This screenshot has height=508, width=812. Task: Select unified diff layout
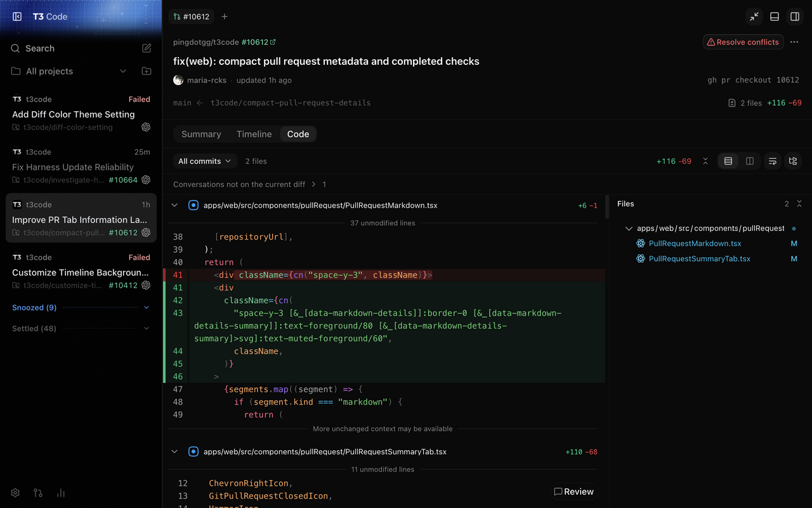[x=728, y=161]
